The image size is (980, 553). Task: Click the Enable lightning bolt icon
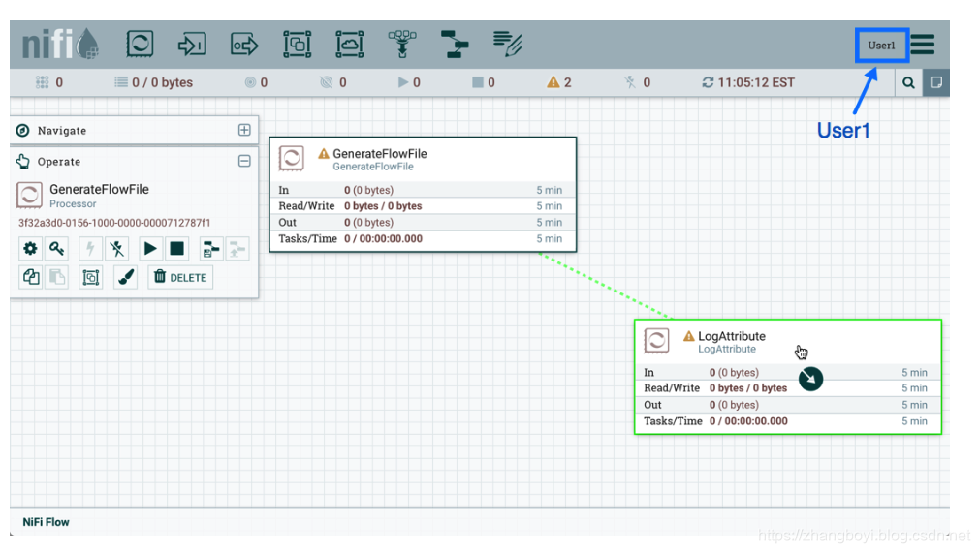90,248
